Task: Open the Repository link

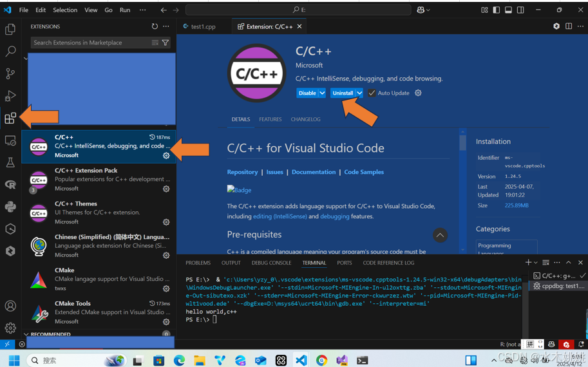Action: [x=242, y=172]
